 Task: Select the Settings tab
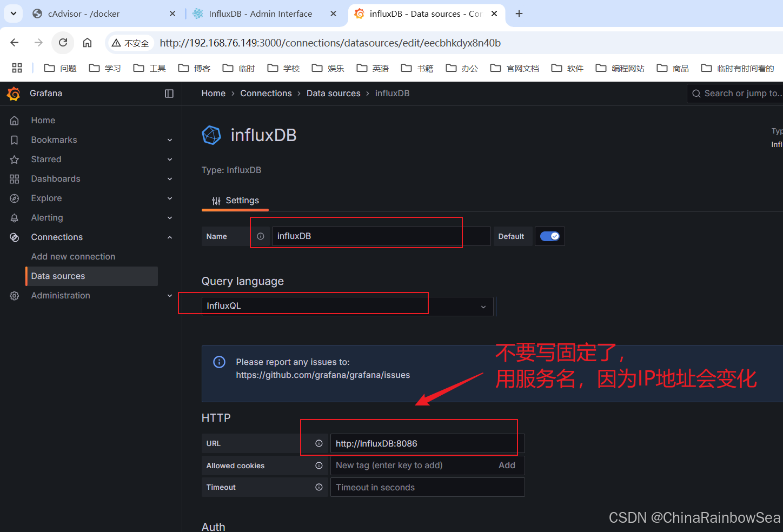[x=235, y=201]
